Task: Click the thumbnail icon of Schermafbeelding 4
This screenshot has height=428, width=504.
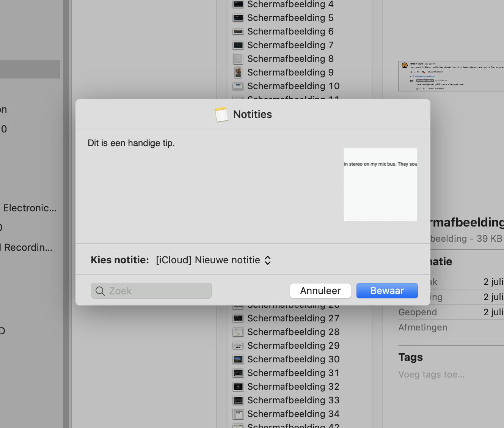Action: click(238, 4)
